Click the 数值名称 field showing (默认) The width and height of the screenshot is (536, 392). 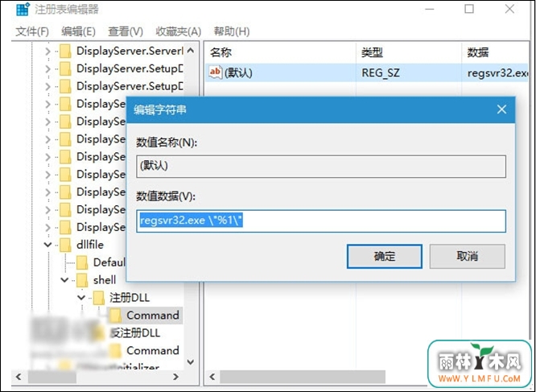(x=321, y=167)
